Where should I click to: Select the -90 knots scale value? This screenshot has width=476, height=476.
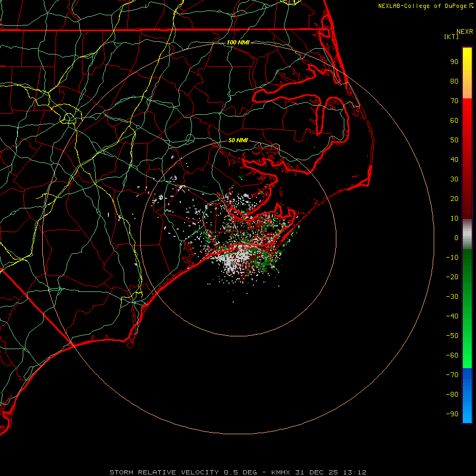pyautogui.click(x=452, y=414)
